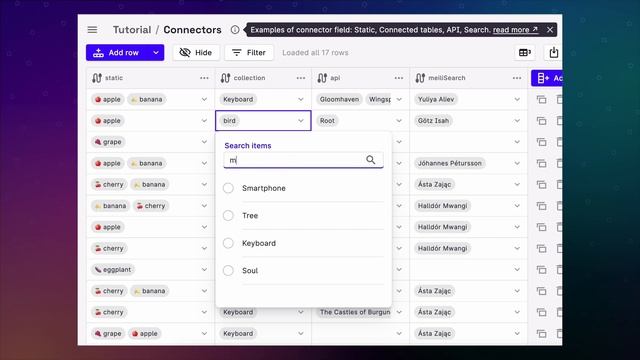Click the api column connector icon
The image size is (640, 360).
coord(322,78)
